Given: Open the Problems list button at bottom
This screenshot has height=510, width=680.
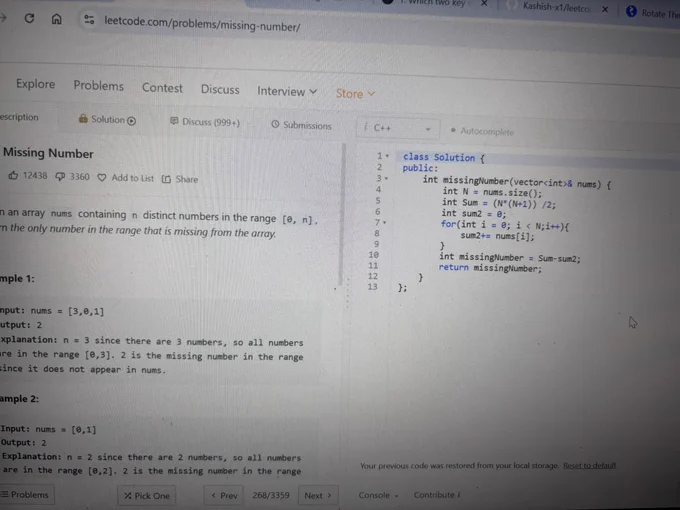Looking at the screenshot, I should (x=27, y=494).
